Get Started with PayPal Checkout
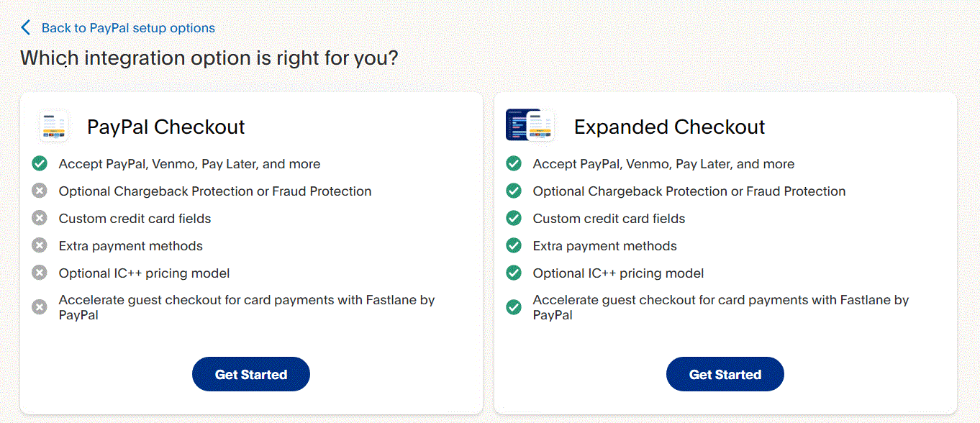 click(x=251, y=374)
